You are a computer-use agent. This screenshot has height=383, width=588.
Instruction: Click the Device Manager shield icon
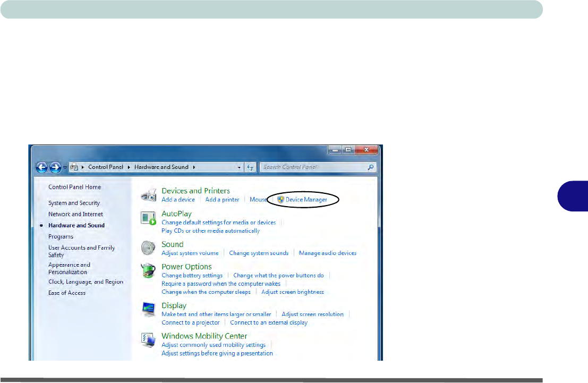(x=280, y=200)
